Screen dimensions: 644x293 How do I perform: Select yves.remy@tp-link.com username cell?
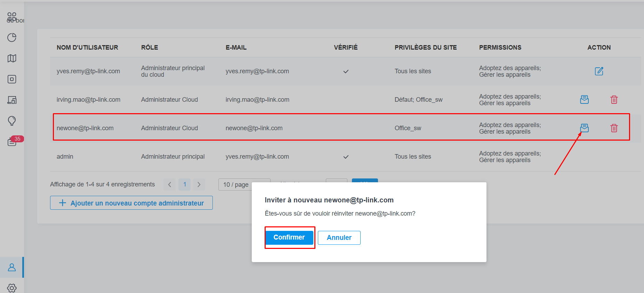88,71
